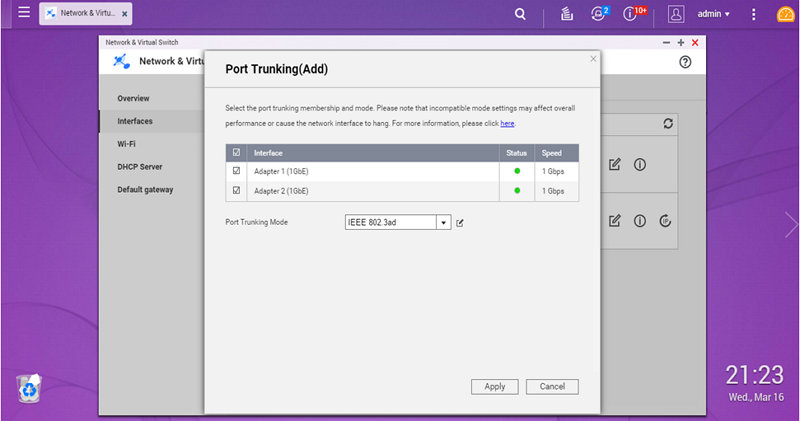Click the lower adapter info icon
Image resolution: width=800 pixels, height=421 pixels.
pyautogui.click(x=640, y=220)
